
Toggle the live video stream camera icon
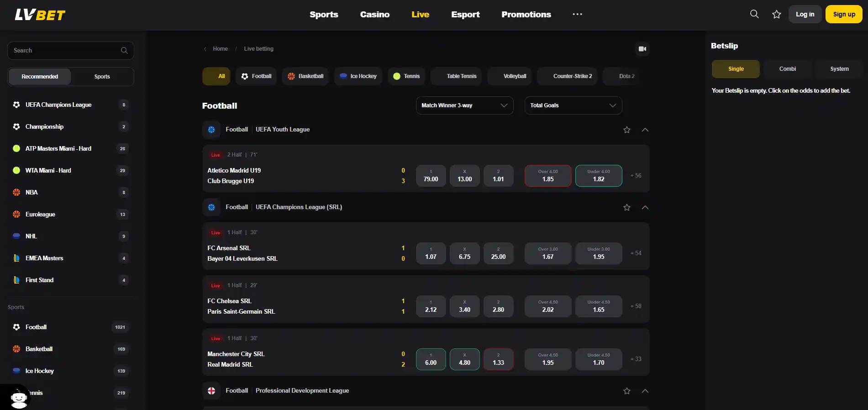pyautogui.click(x=642, y=49)
